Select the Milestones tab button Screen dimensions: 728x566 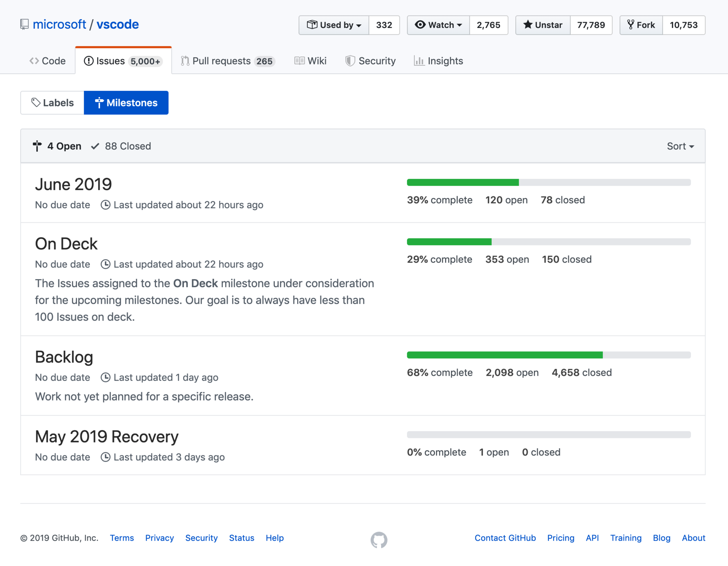point(126,103)
